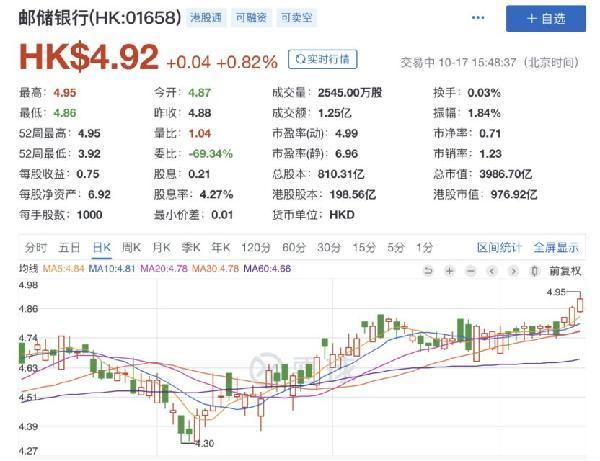Toggle the MA30:4.78 moving average line
This screenshot has height=461, width=600.
(x=215, y=269)
